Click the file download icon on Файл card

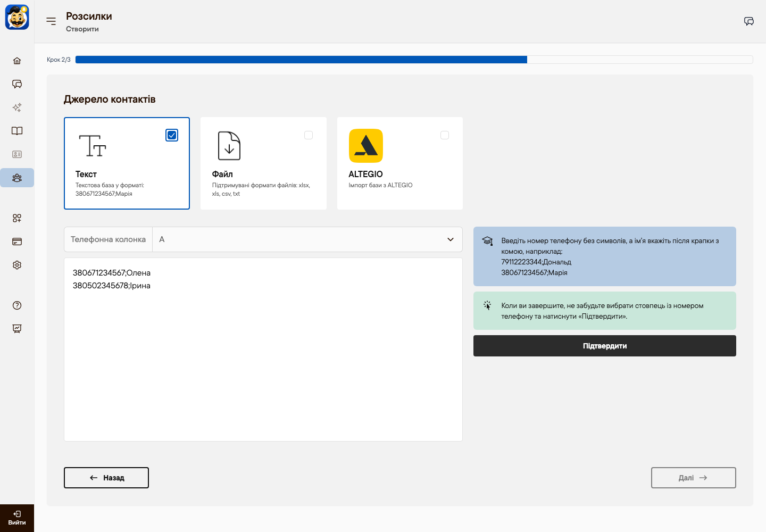point(229,146)
